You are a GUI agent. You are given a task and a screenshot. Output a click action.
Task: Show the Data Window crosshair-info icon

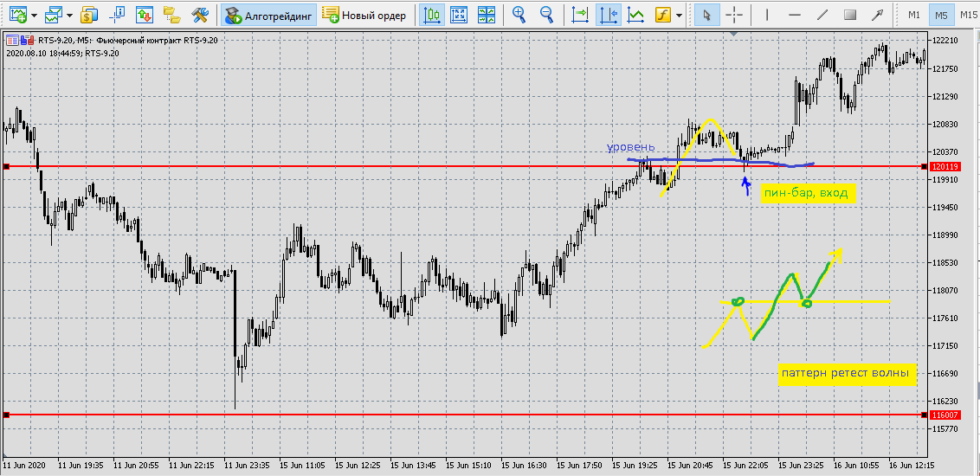118,15
